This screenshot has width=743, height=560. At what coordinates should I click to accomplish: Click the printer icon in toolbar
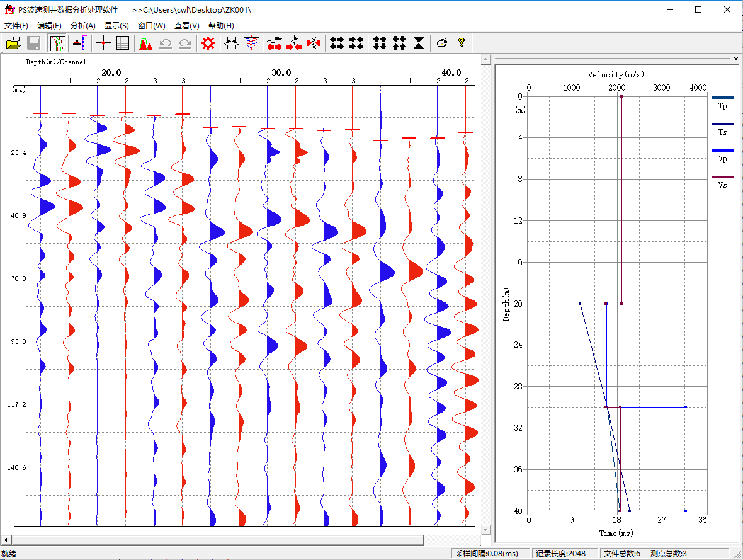pos(442,43)
